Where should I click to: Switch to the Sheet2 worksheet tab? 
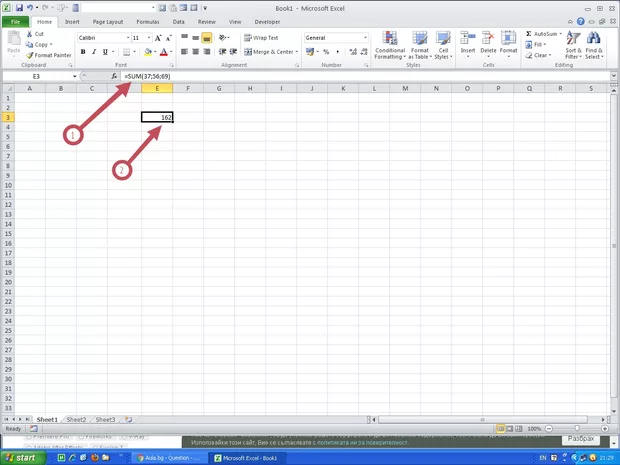tap(76, 420)
